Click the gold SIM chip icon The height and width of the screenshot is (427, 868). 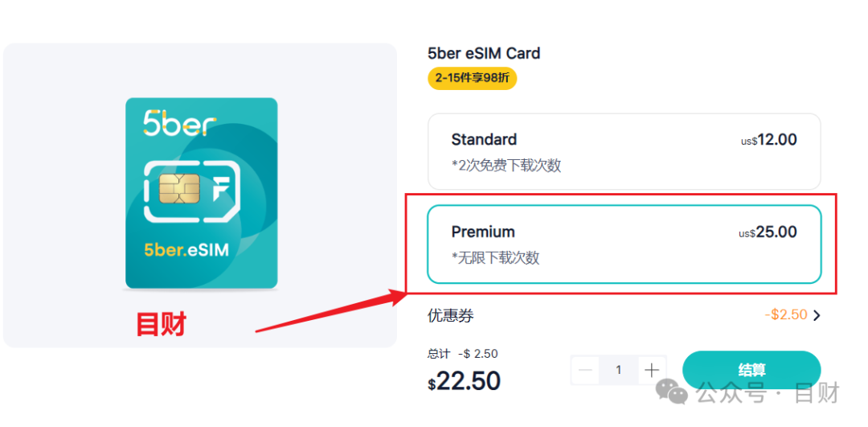click(179, 188)
